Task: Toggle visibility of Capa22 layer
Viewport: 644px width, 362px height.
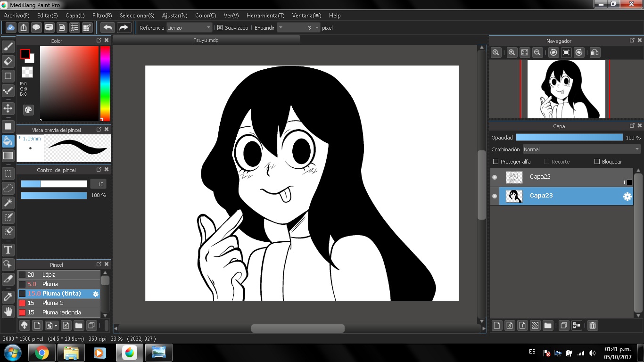Action: (495, 177)
